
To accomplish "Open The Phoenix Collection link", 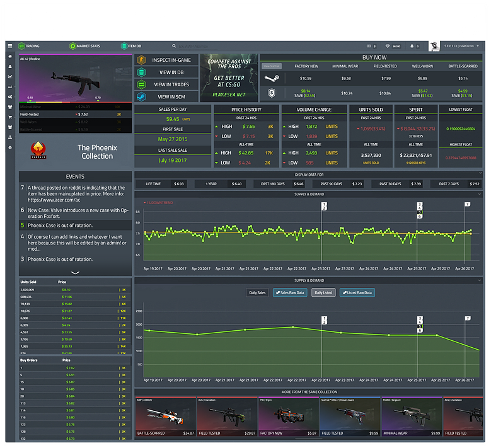I will click(97, 152).
